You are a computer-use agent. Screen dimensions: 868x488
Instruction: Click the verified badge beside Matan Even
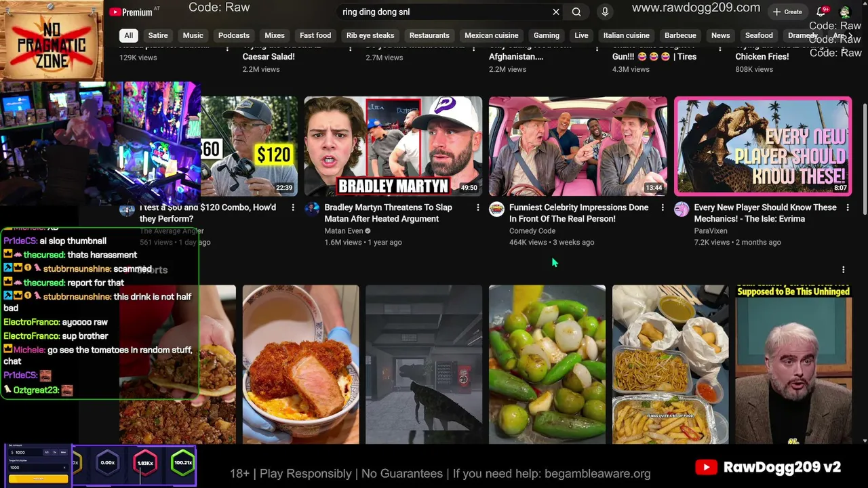pos(368,231)
